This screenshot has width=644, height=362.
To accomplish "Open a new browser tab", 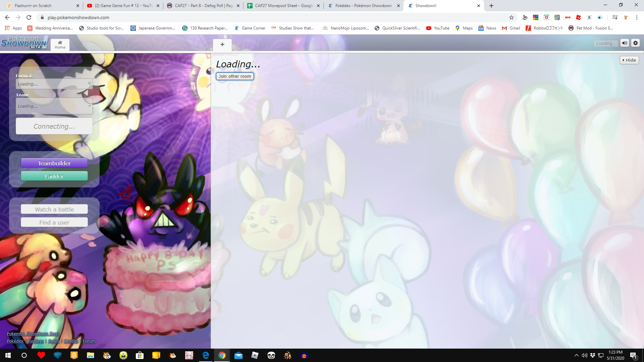I will click(x=491, y=6).
